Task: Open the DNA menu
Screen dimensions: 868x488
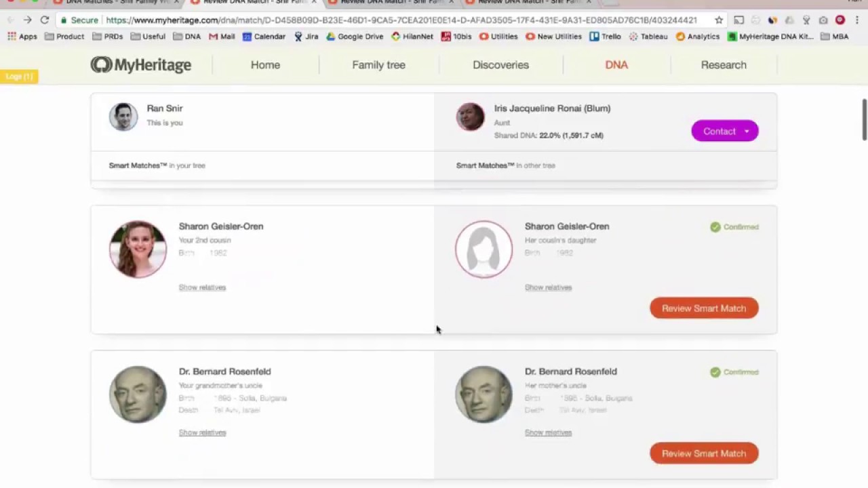Action: [616, 65]
